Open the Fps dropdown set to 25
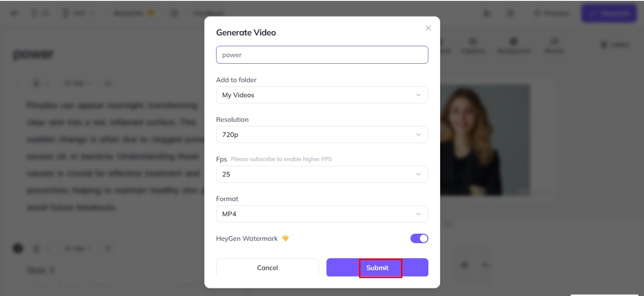This screenshot has width=644, height=296. tap(322, 174)
